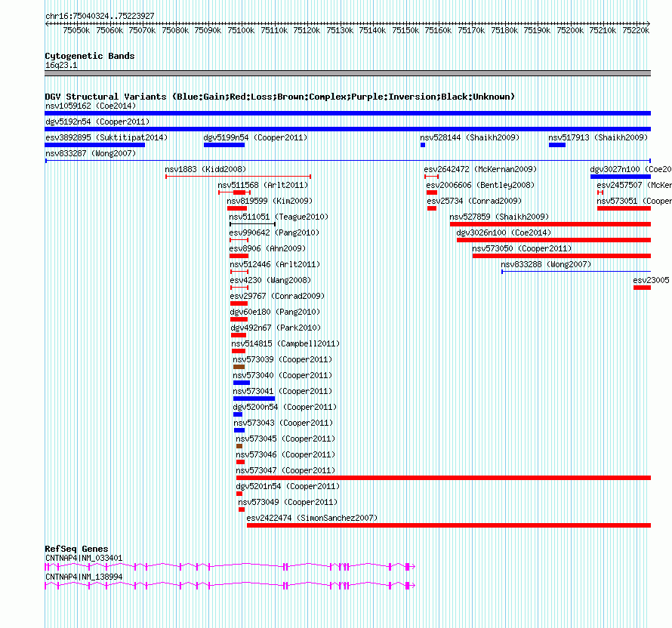
Task: Select nsv512446 (Arlt2011) label
Action: coord(275,264)
